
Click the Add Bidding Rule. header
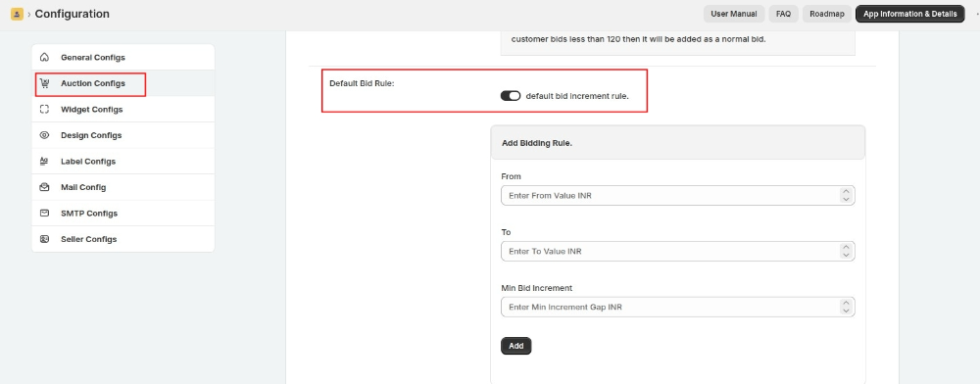tap(537, 143)
